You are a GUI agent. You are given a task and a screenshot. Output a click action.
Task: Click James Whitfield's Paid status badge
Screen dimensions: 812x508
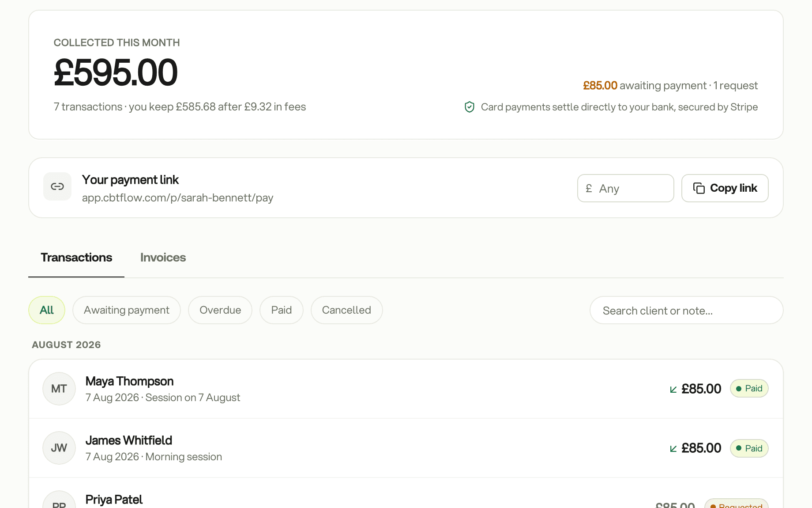(x=749, y=448)
